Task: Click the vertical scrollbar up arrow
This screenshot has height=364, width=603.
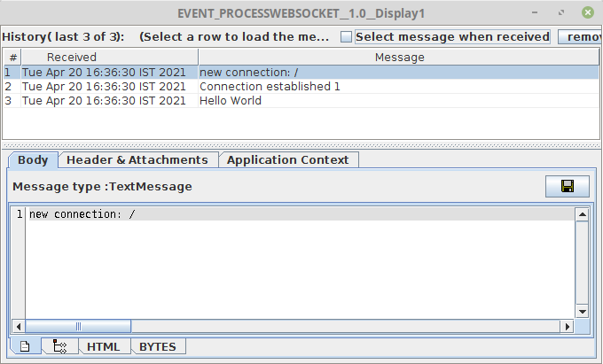Action: coord(582,213)
